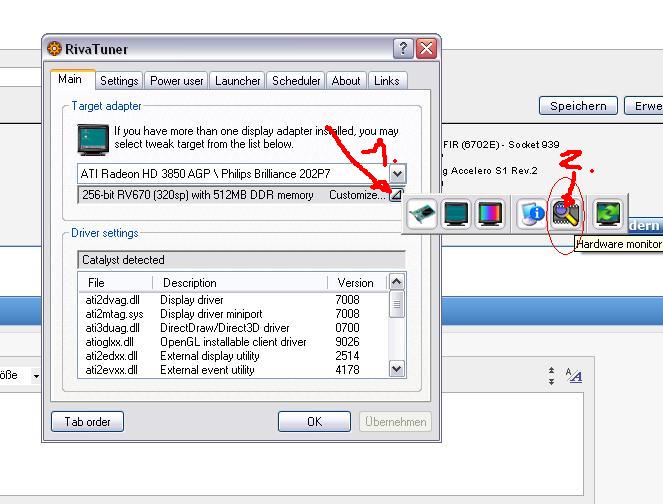Open the rainbow color monitor icon
Screen dimensions: 663x504
point(490,214)
